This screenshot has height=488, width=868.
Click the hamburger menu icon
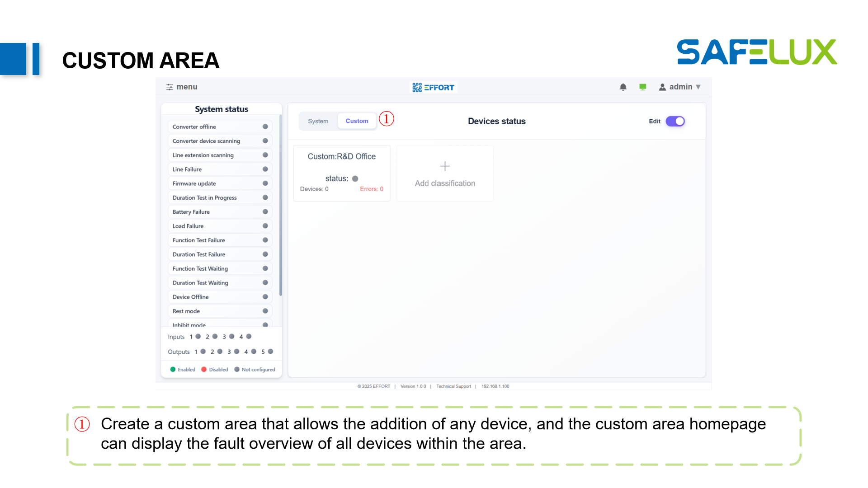coord(170,87)
